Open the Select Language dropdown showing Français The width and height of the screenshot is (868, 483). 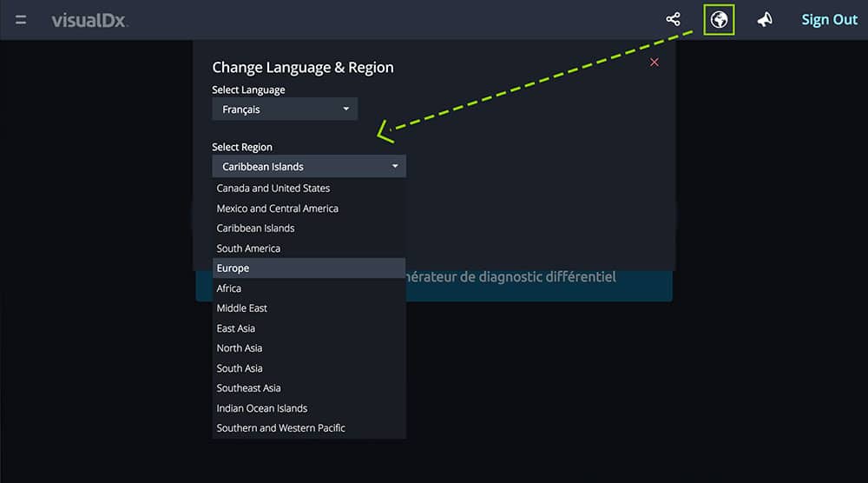[x=285, y=109]
